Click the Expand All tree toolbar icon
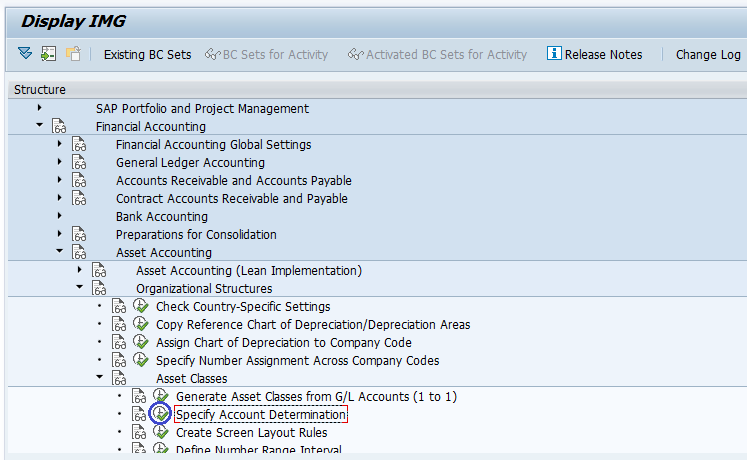Viewport: 747px width, 460px height. (25, 54)
